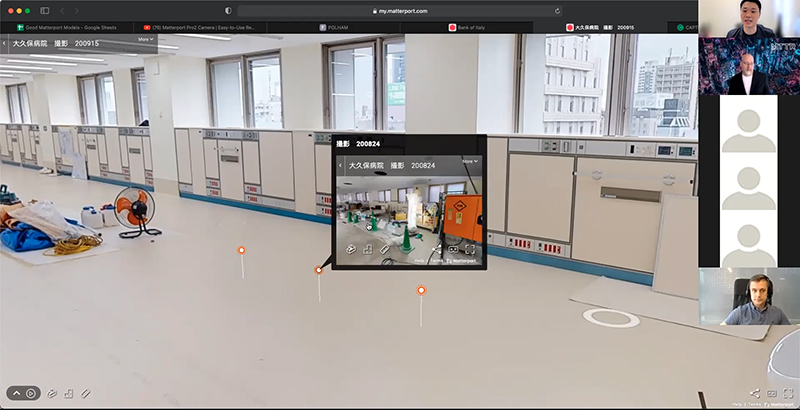Jump to the white floor scan-position ring
The width and height of the screenshot is (800, 410).
tap(611, 318)
